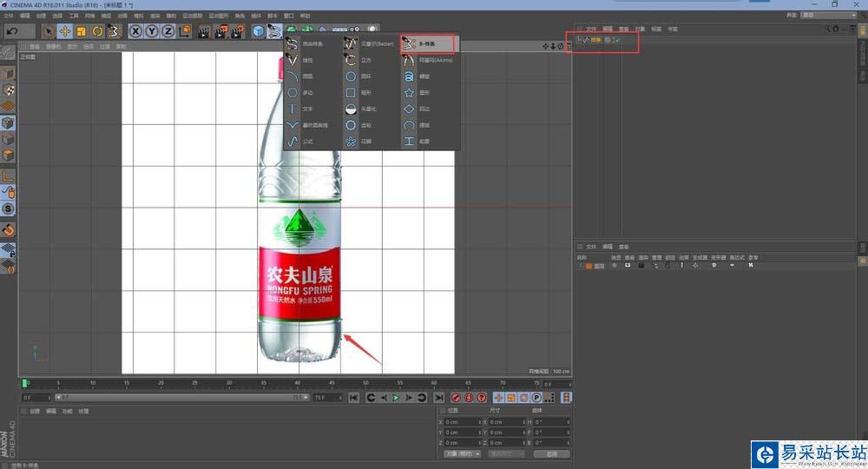Click the preview range bar below the timeline
868x469 pixels.
pos(181,398)
